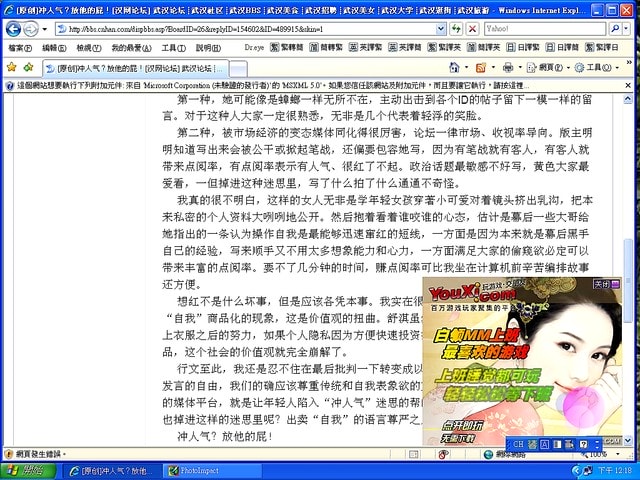Click the Stop loading icon
Viewport: 640px width, 480px height.
[473, 29]
